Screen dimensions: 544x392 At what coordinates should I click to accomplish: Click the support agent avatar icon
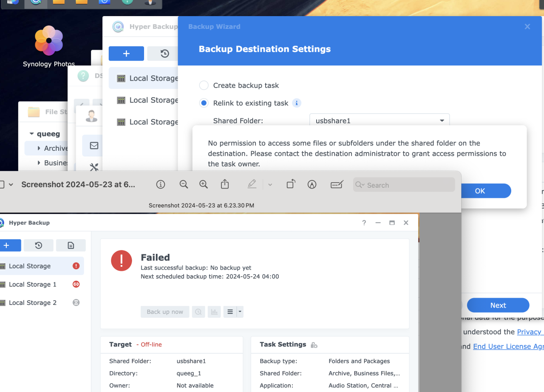coord(91,116)
